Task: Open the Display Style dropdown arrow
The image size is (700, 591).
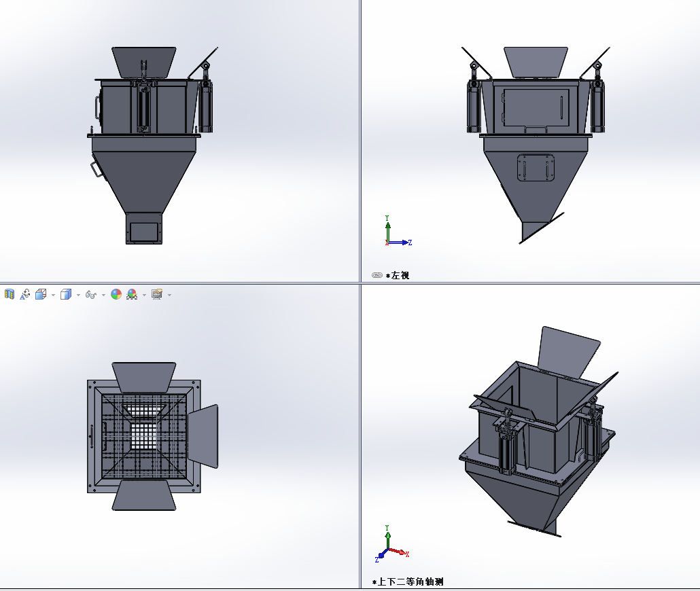Action: click(x=78, y=295)
